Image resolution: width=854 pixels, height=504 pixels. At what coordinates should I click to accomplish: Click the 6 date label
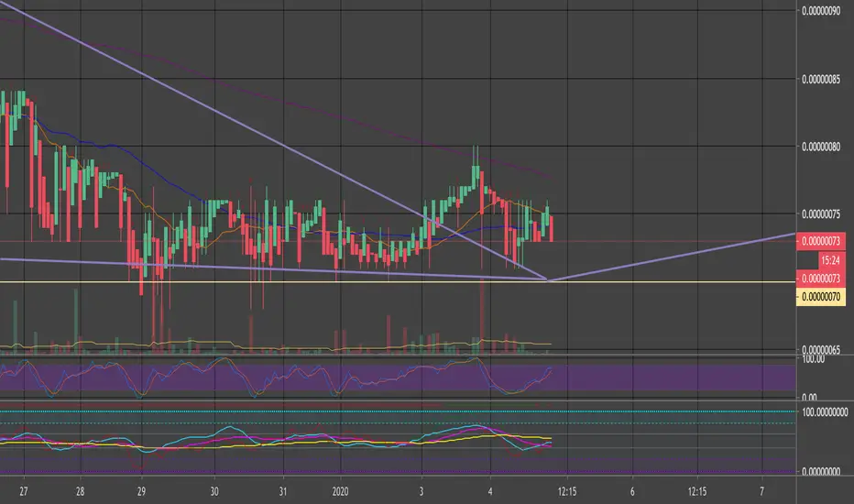pos(632,491)
